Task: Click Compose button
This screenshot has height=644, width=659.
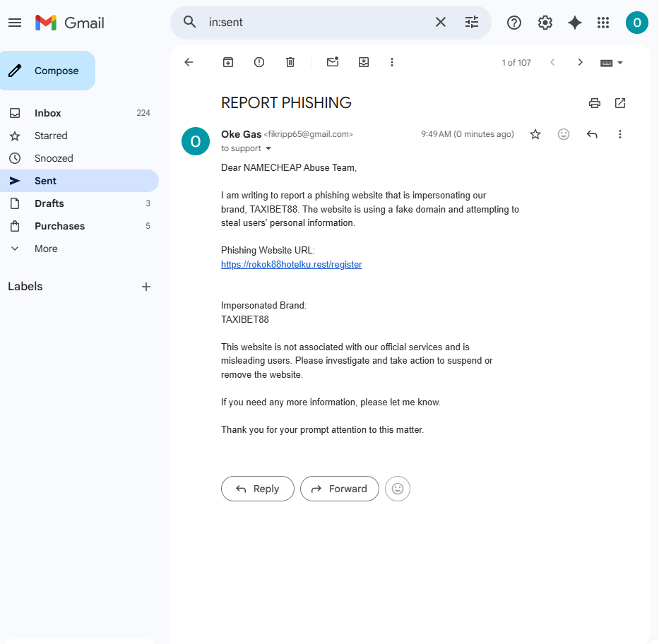Action: 47,71
